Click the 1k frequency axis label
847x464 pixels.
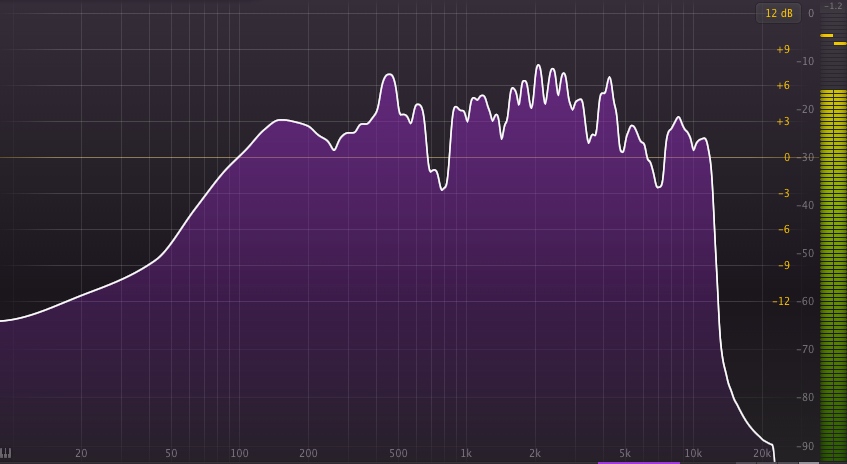point(466,453)
